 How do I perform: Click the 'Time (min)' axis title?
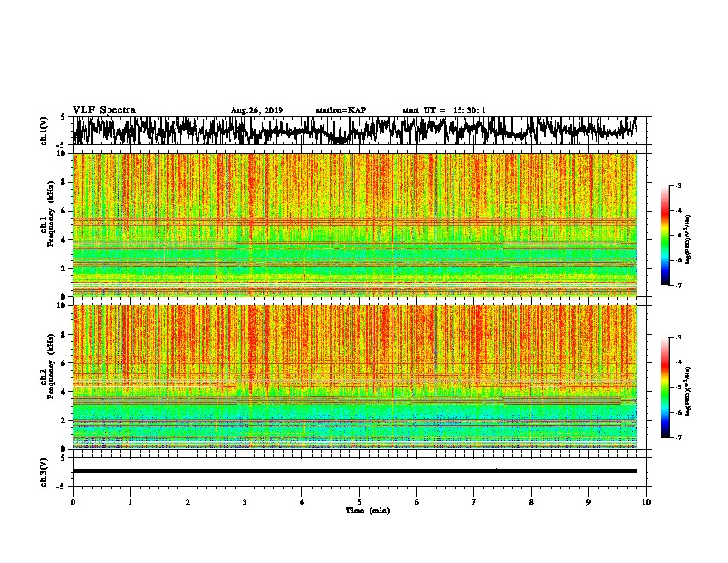368,511
